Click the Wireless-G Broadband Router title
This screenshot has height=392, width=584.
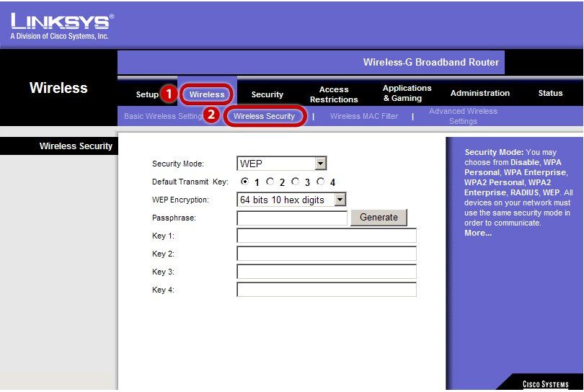[431, 62]
